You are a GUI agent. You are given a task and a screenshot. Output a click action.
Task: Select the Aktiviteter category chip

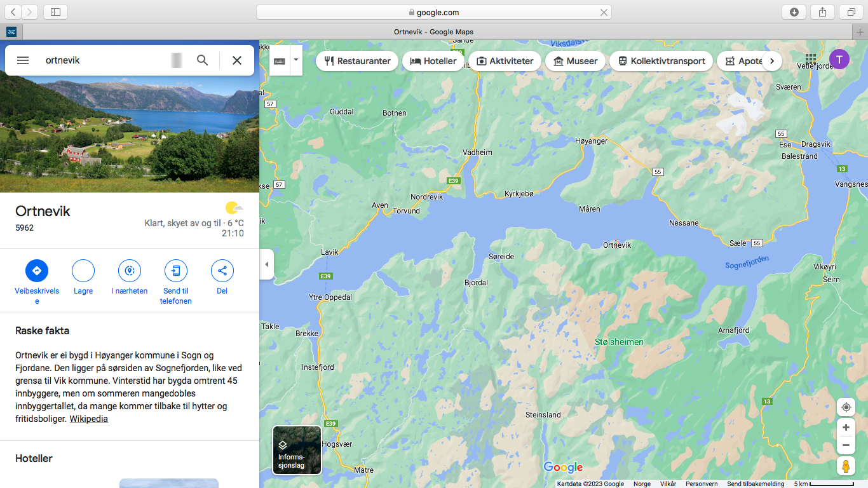505,61
